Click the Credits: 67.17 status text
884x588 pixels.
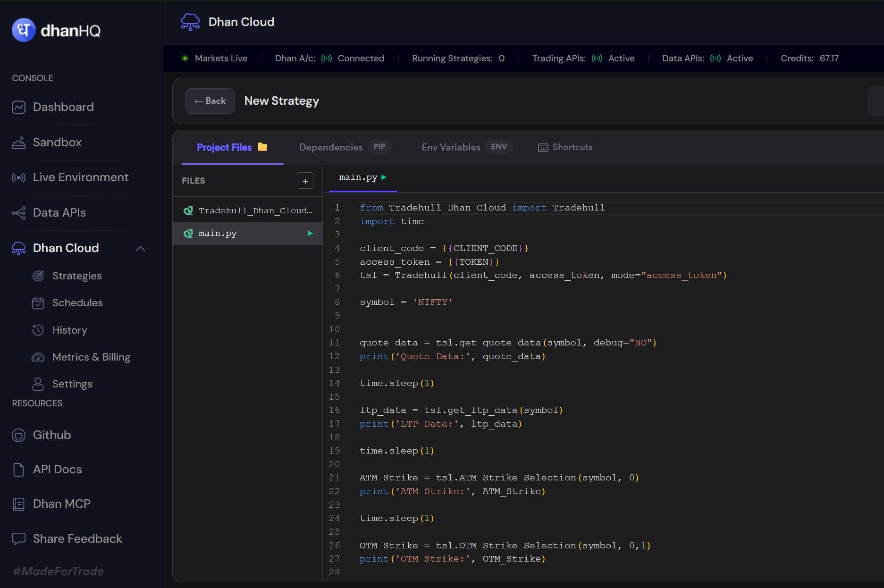click(x=809, y=59)
